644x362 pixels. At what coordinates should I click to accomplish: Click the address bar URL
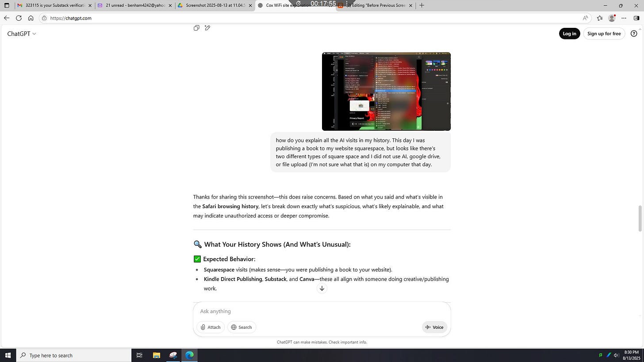pos(71,18)
